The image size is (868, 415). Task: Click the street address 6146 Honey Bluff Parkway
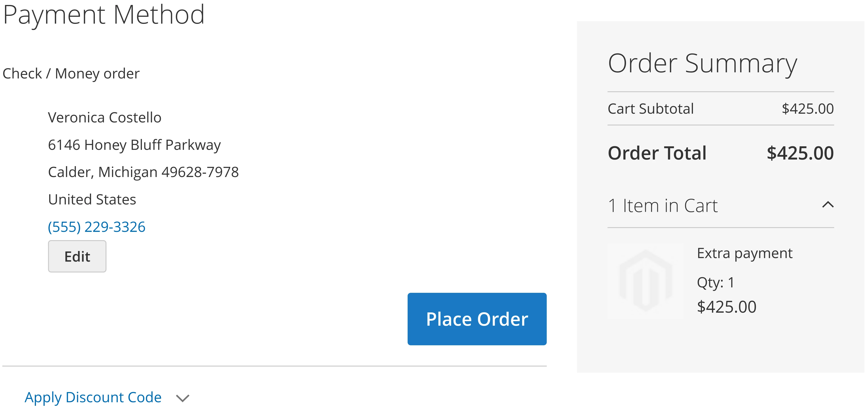tap(134, 145)
